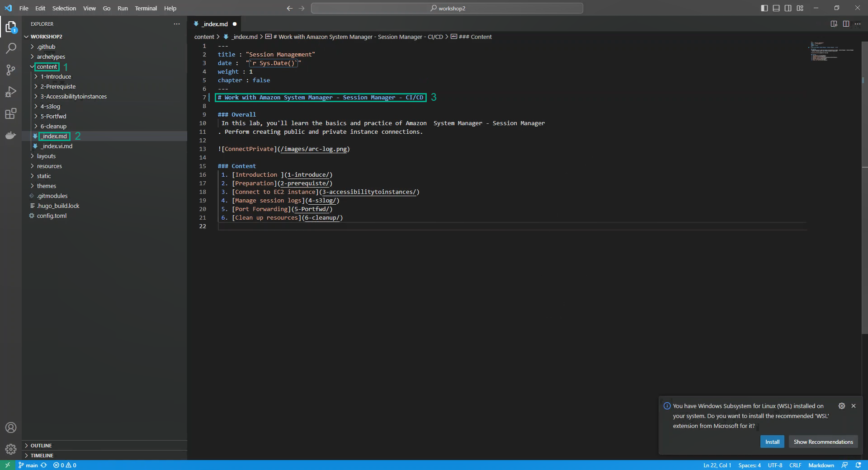868x470 pixels.
Task: Open Explorer Views and More Actions ellipsis
Action: (177, 24)
